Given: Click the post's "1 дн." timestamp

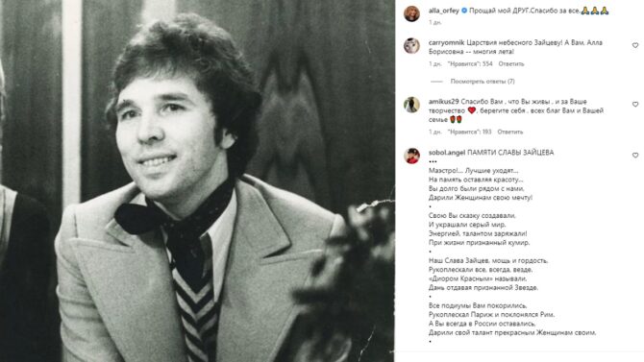Looking at the screenshot, I should (x=435, y=23).
